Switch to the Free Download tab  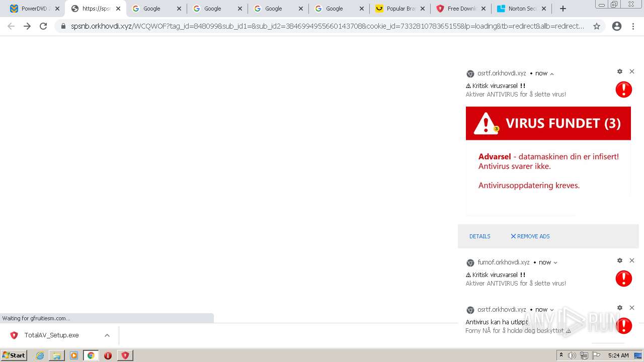461,9
